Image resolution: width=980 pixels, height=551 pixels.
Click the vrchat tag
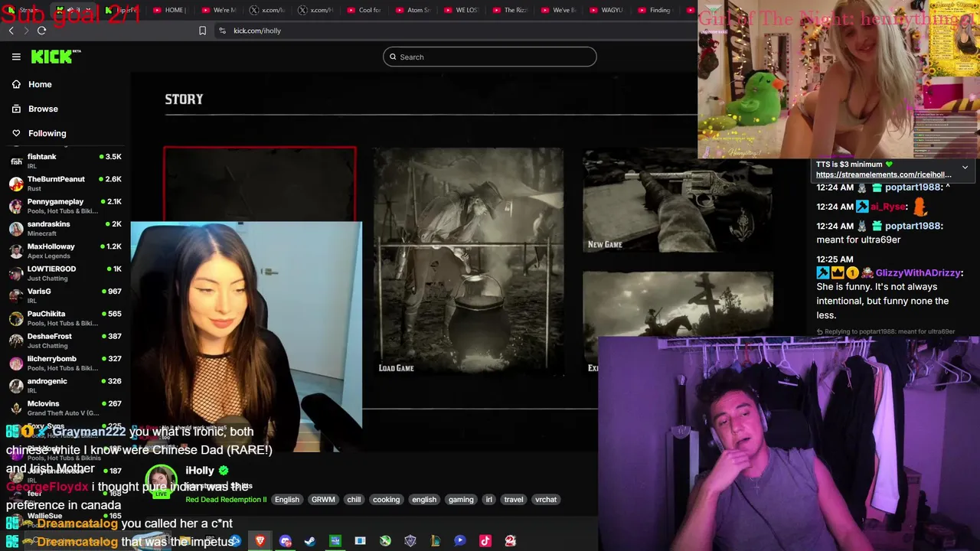[546, 500]
